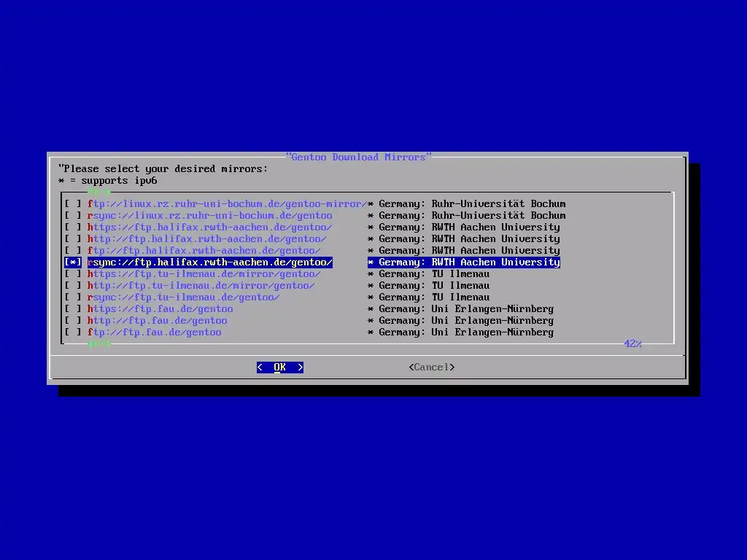The height and width of the screenshot is (560, 747).
Task: Check the ftp://ftp.fau.de/gentoo mirror box
Action: coord(73,332)
